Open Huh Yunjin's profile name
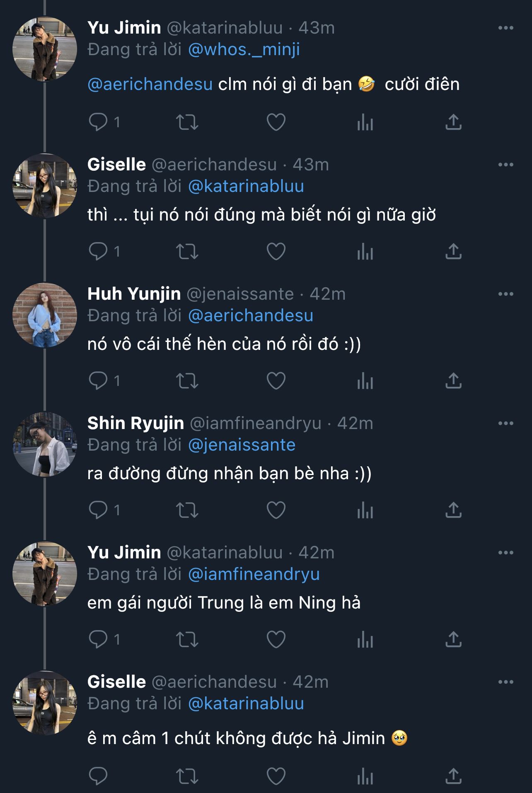This screenshot has height=793, width=532. coord(134,294)
